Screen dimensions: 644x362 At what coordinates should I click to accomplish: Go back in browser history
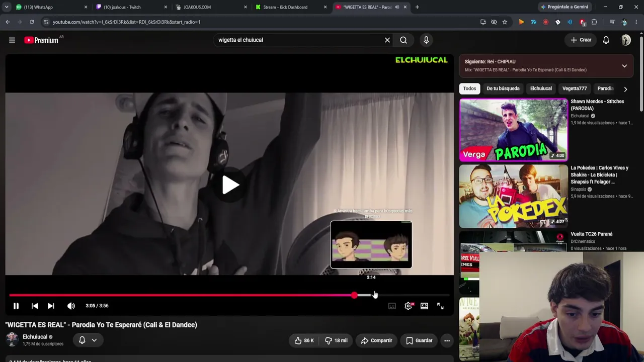click(x=8, y=22)
